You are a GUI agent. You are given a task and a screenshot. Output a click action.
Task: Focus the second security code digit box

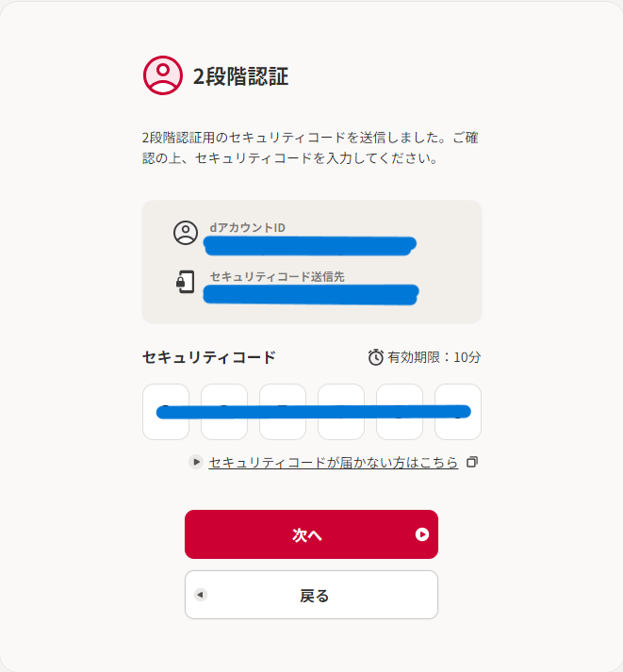pos(224,412)
